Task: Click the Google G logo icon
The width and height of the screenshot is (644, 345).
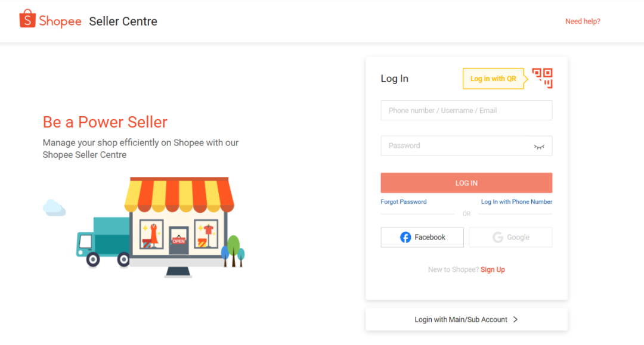Action: pos(498,237)
